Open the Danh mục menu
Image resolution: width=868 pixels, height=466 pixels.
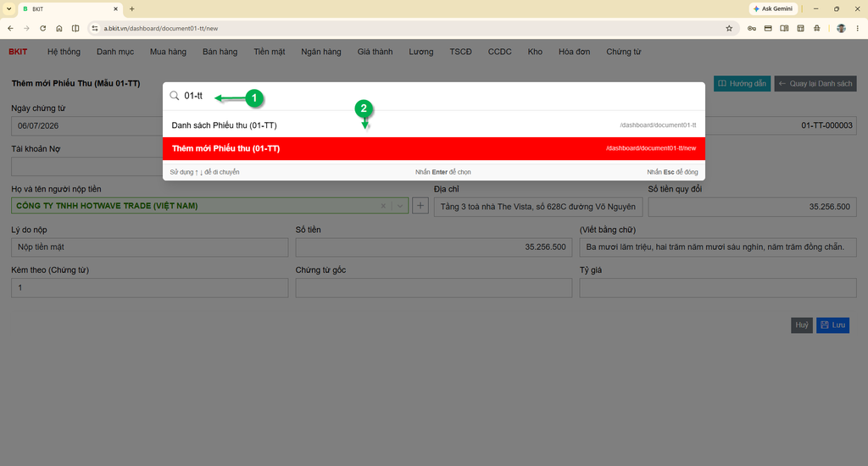tap(115, 52)
